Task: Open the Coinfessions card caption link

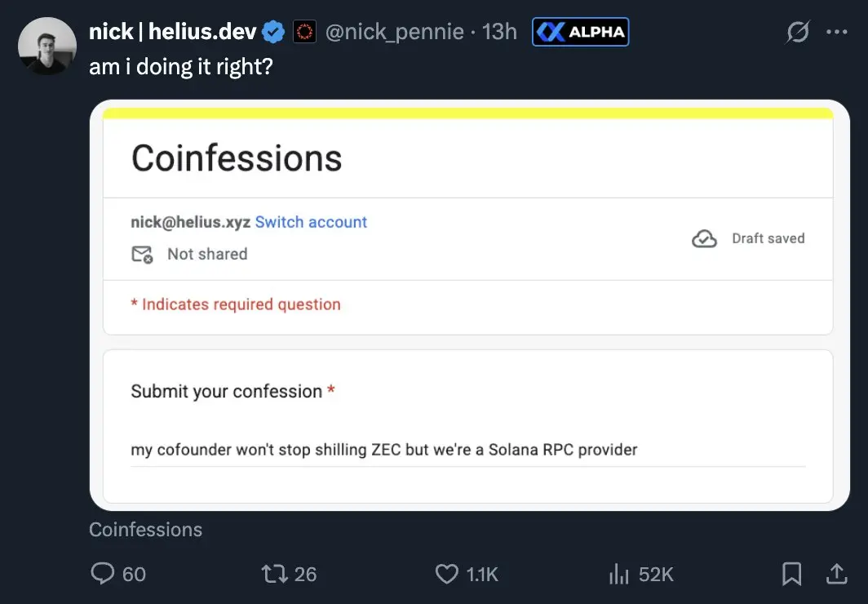Action: 146,530
